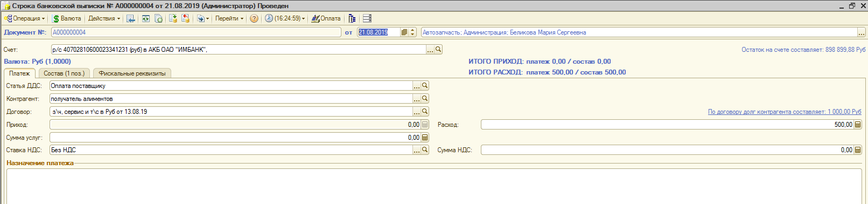Image resolution: width=868 pixels, height=204 pixels.
Task: Click the Валюта toolbar button
Action: [x=67, y=18]
